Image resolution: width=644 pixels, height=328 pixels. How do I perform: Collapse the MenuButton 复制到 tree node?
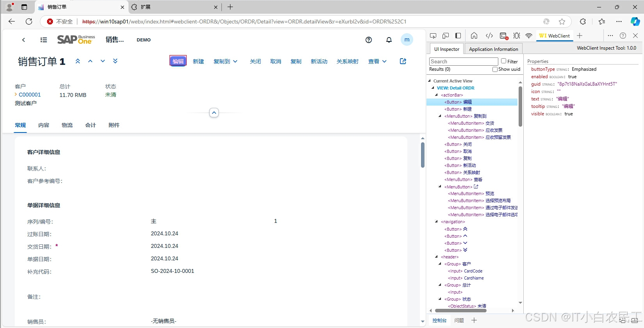coord(440,116)
